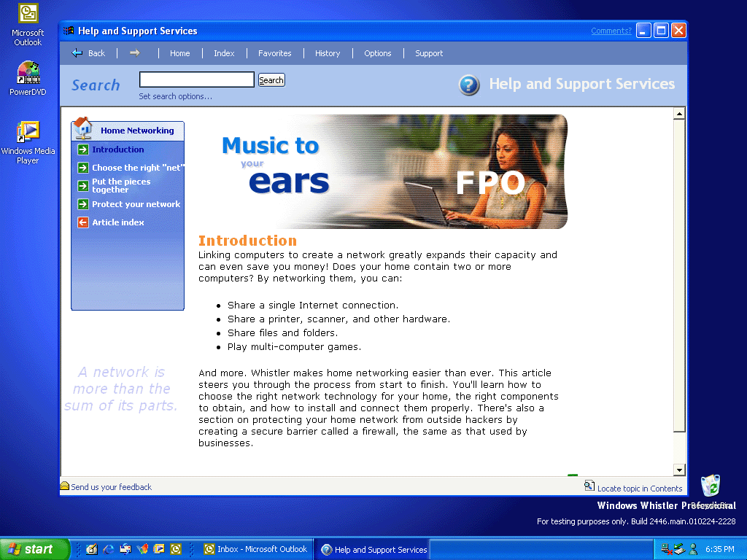Open the Set search options link

pyautogui.click(x=175, y=96)
